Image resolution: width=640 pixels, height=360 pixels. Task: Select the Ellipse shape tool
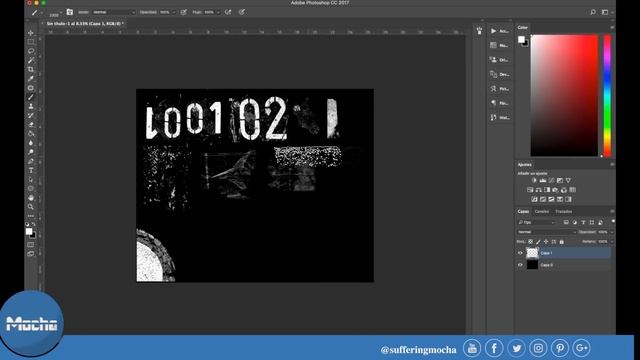[x=31, y=189]
